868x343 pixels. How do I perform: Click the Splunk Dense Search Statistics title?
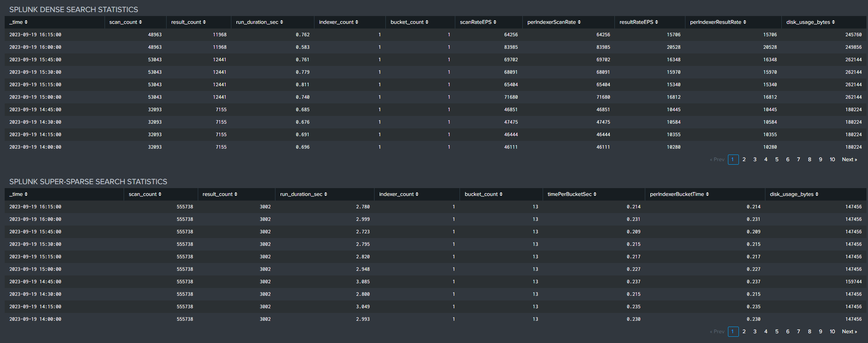pos(74,9)
